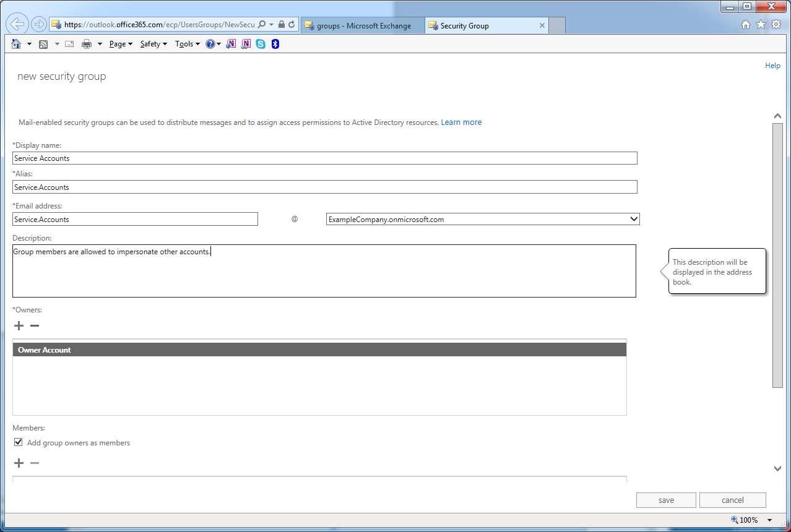Screen dimensions: 791x532
Task: Click into the Display name field
Action: click(324, 158)
